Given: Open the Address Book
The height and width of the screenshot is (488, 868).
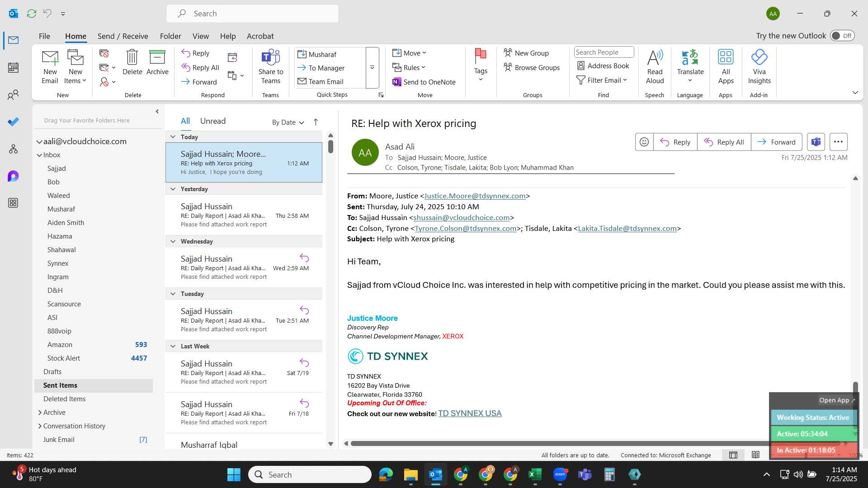Looking at the screenshot, I should pos(603,66).
